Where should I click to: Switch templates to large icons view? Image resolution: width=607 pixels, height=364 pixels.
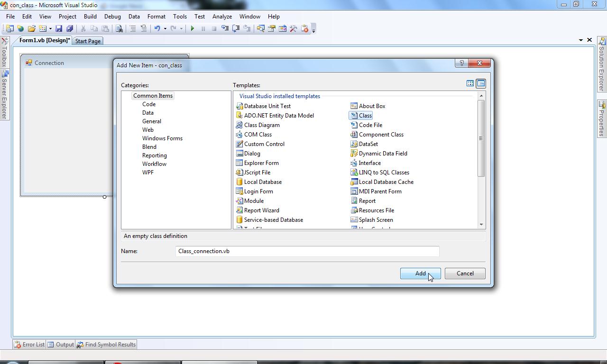pyautogui.click(x=470, y=83)
